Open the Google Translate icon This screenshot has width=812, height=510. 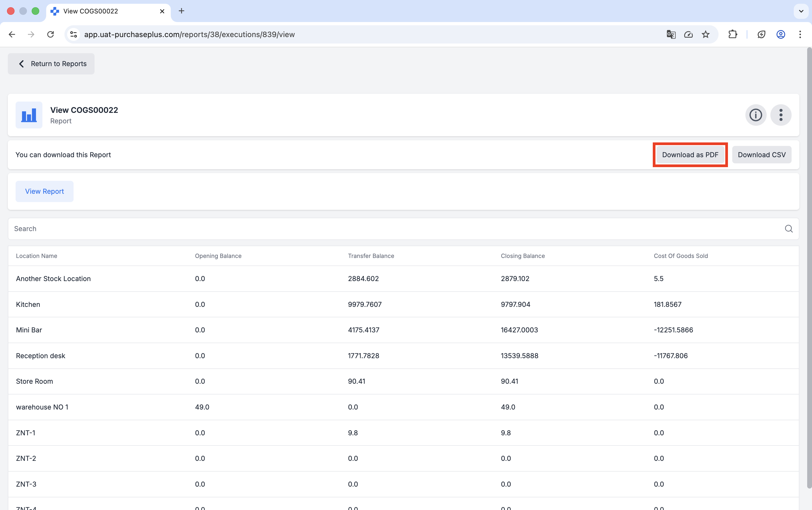click(671, 34)
